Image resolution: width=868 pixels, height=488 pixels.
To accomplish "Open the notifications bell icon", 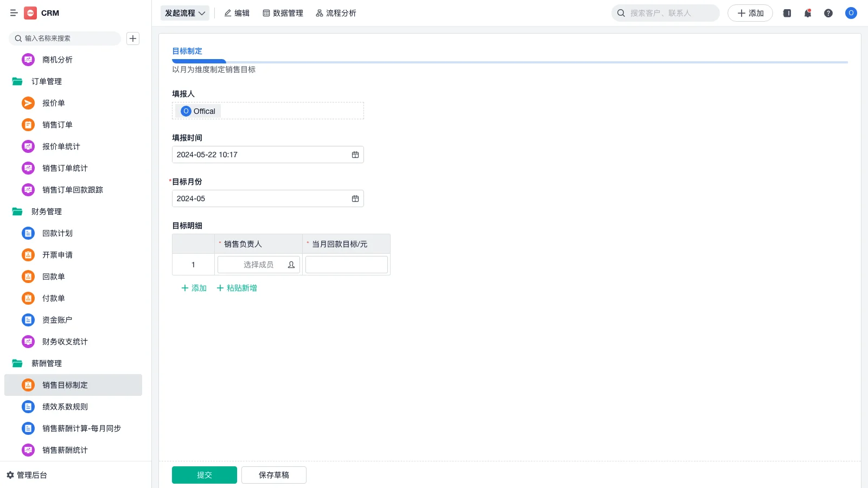I will pyautogui.click(x=807, y=13).
